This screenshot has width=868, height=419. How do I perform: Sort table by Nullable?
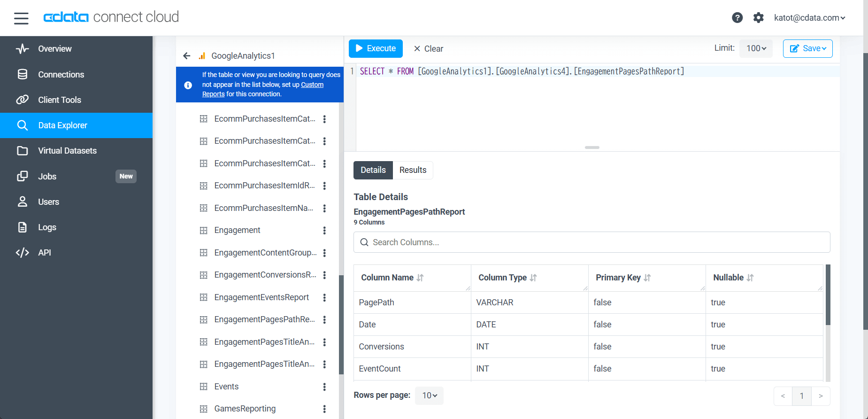[750, 278]
